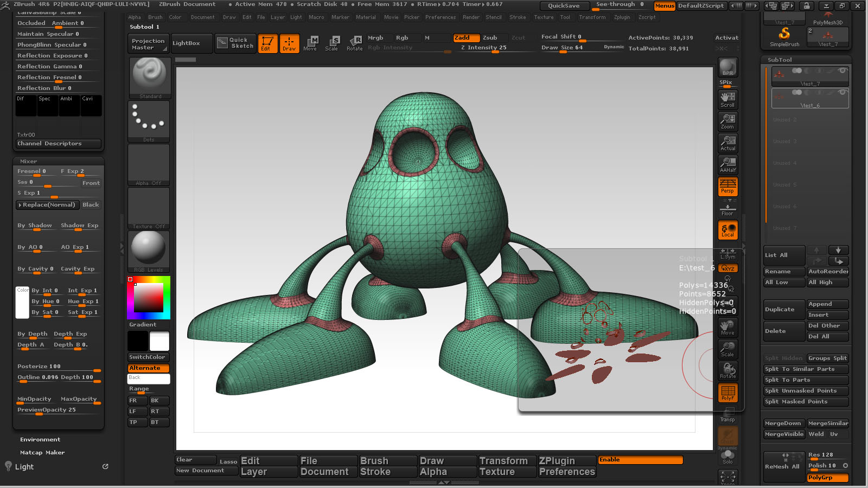
Task: Click the L.Sym icon
Action: tap(727, 253)
